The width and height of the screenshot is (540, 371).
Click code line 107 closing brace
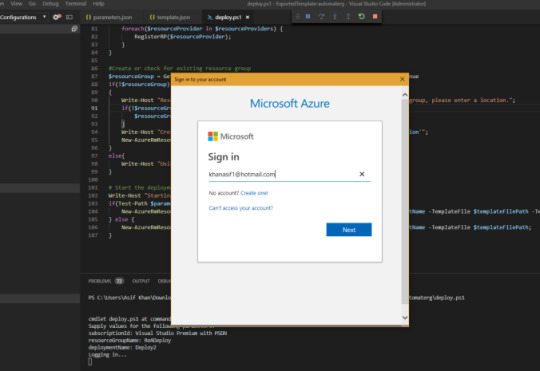tap(110, 236)
